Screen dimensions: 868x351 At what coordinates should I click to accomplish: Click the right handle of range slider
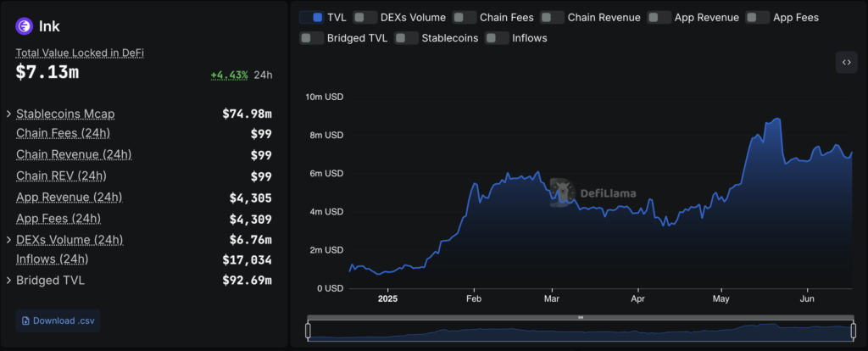(853, 331)
